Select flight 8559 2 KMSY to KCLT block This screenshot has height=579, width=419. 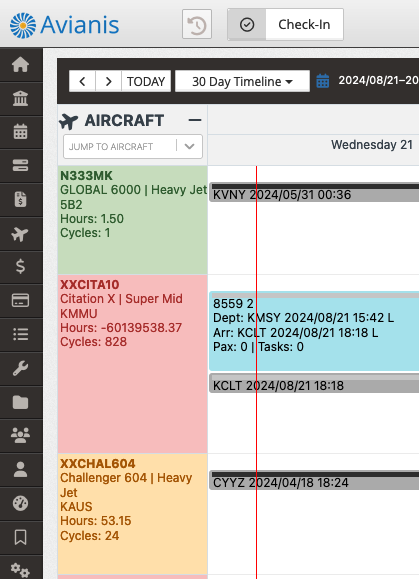pyautogui.click(x=314, y=331)
